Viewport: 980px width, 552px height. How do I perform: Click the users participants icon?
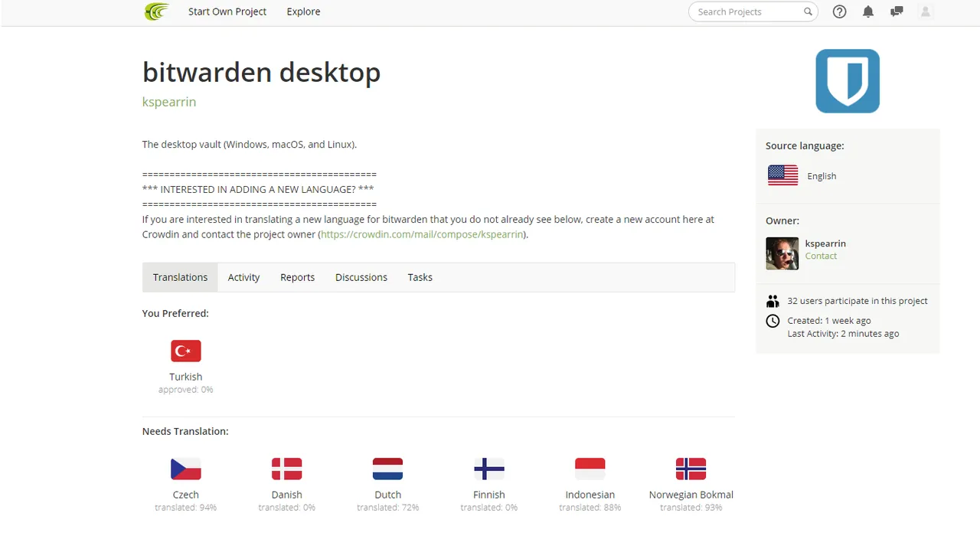coord(773,301)
